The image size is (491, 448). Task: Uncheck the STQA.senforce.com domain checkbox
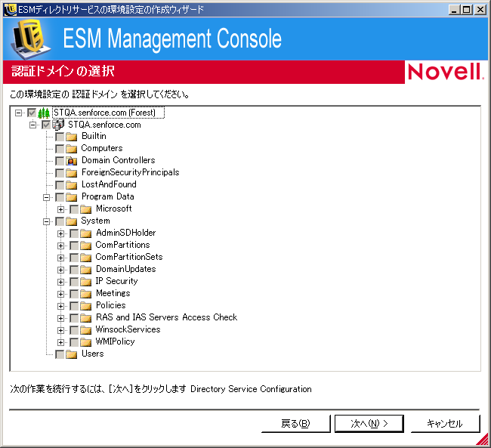tap(46, 125)
